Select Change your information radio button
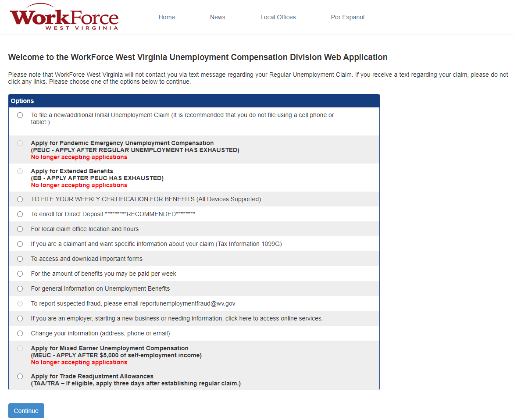 tap(20, 334)
